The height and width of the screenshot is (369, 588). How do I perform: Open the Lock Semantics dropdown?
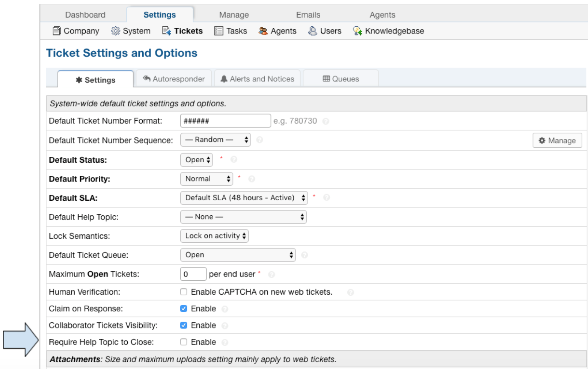pyautogui.click(x=214, y=236)
